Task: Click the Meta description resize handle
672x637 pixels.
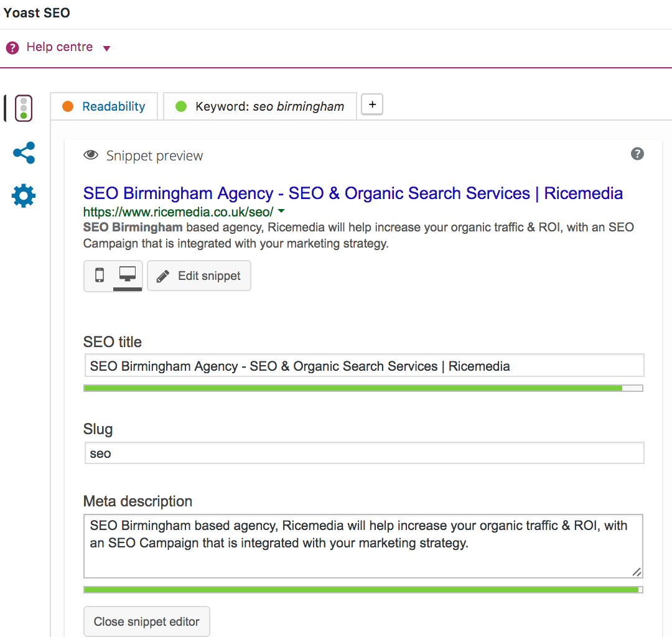Action: [637, 572]
